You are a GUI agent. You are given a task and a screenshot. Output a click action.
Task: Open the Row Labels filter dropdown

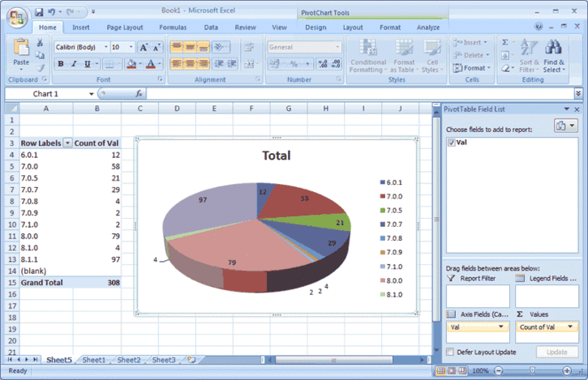67,143
